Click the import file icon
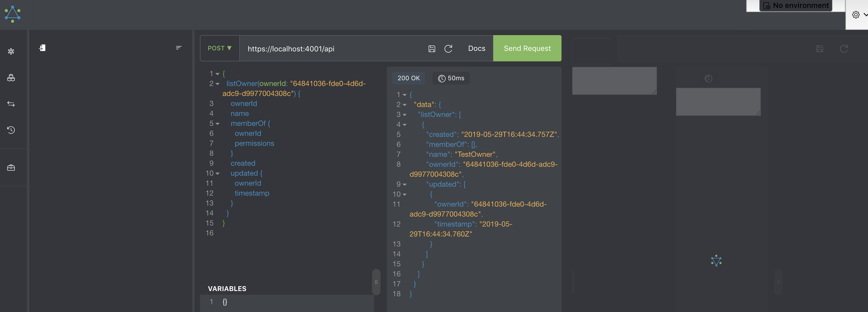This screenshot has height=312, width=868. (42, 48)
